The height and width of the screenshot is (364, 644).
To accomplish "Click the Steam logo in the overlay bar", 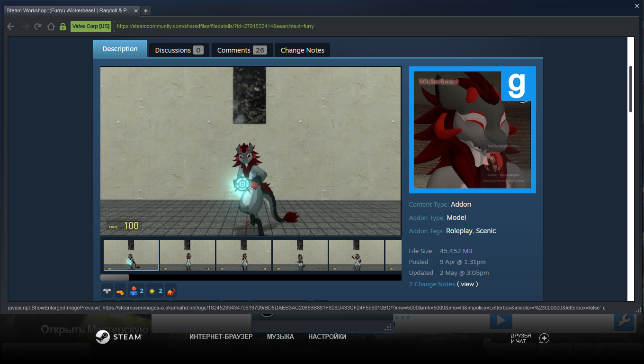I will (118, 337).
